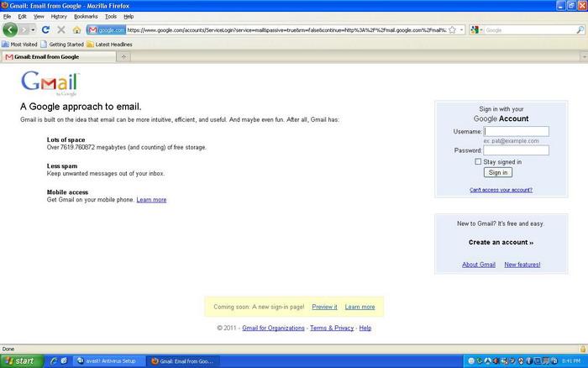Open the Latest Headlines feed folder
The width and height of the screenshot is (588, 368).
point(109,45)
